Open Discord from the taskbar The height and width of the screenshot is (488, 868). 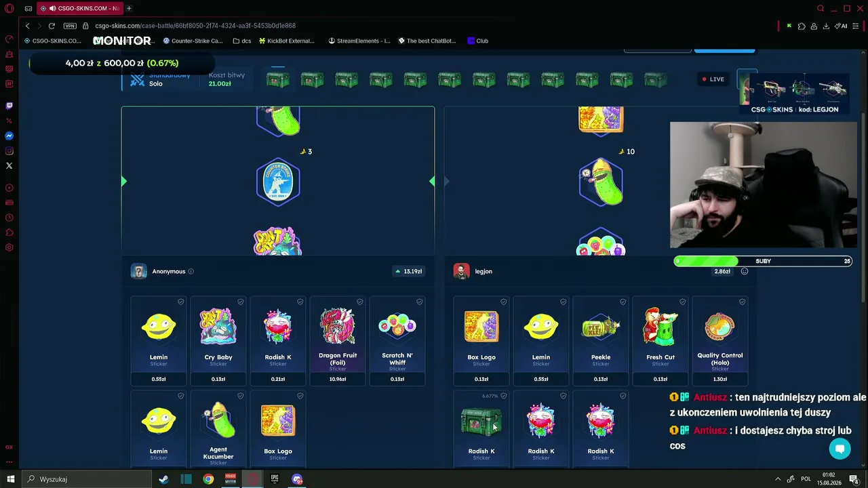tap(297, 479)
